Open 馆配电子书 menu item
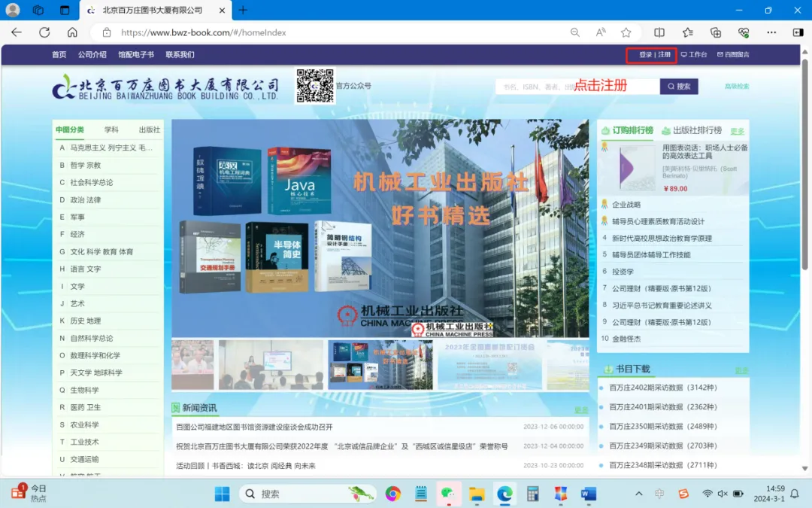 [x=135, y=54]
